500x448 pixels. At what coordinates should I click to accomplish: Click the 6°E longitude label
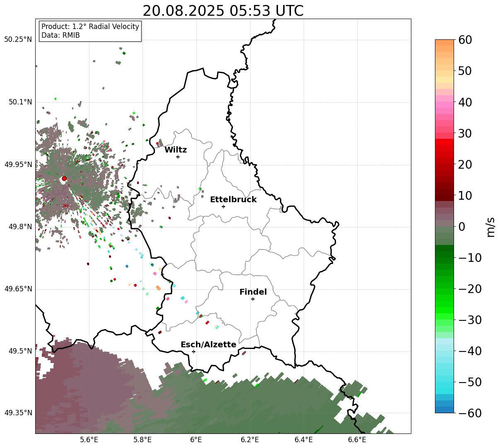tap(196, 440)
